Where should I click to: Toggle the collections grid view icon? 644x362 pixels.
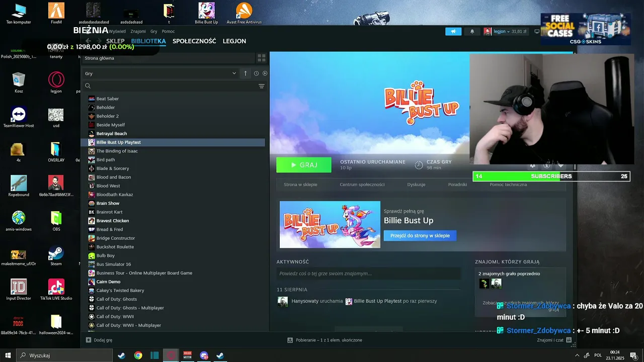(262, 58)
